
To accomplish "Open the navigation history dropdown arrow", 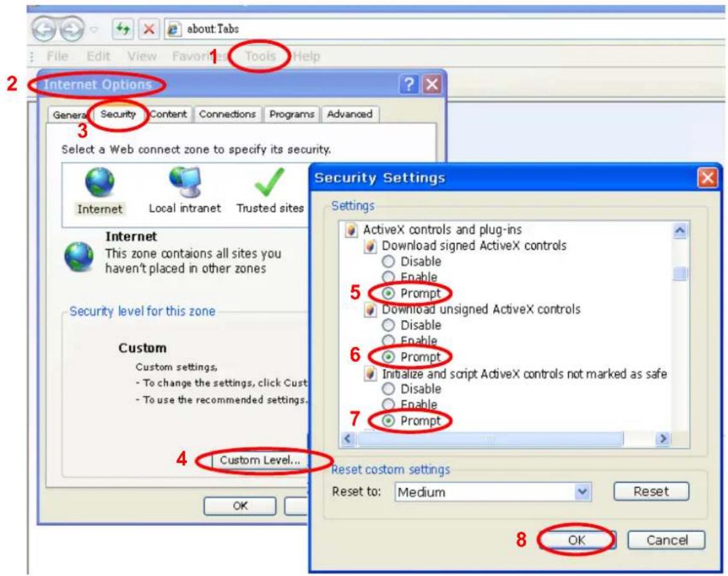I will (94, 29).
